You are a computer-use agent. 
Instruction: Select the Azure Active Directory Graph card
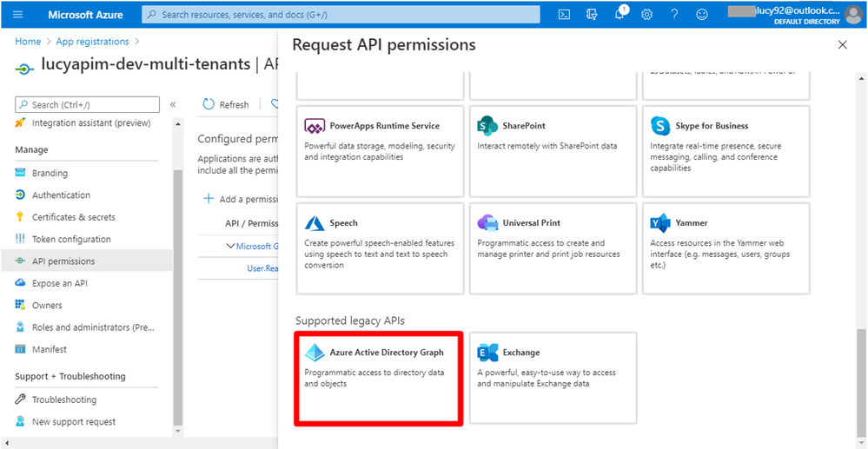click(x=378, y=378)
